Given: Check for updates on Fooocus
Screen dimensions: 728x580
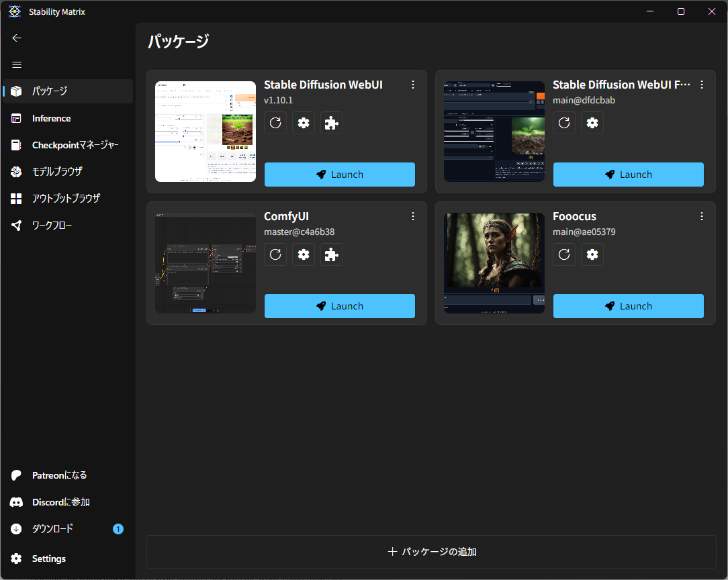Looking at the screenshot, I should pyautogui.click(x=564, y=254).
